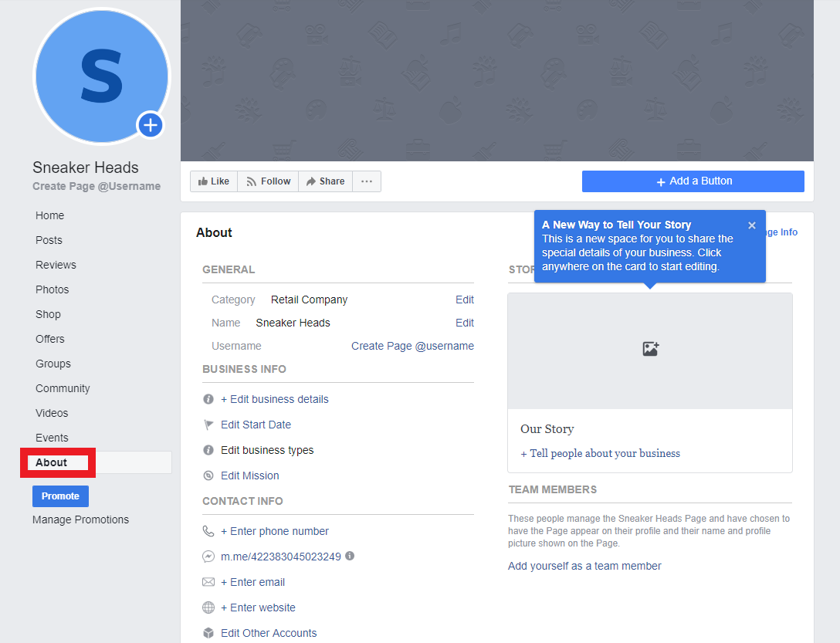Click the Share arrow button
Screen dimensions: 840x643
coord(325,181)
